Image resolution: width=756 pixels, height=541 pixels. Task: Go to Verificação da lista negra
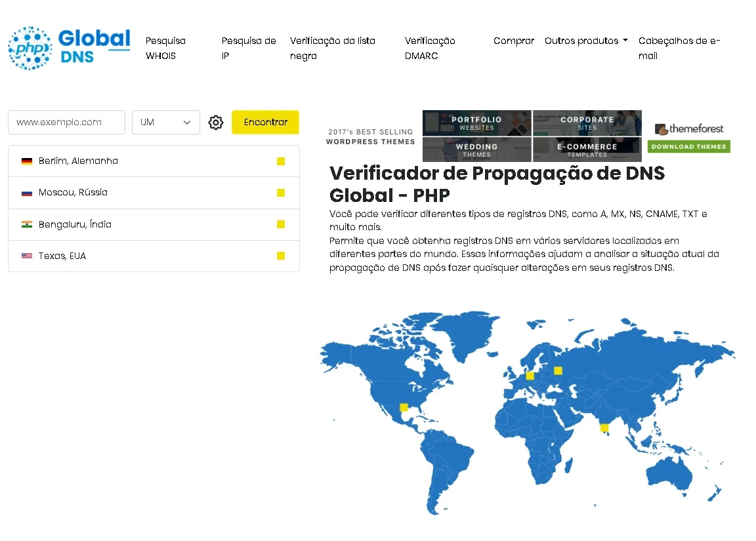pos(333,48)
